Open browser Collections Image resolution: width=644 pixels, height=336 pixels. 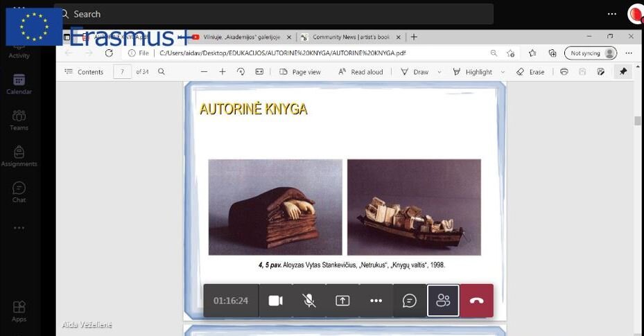pyautogui.click(x=552, y=53)
